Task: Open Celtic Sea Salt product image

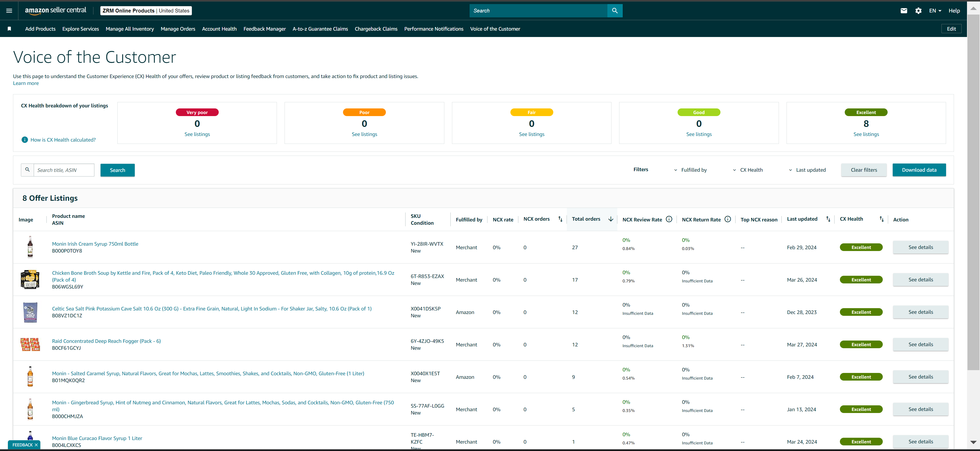Action: (x=30, y=312)
